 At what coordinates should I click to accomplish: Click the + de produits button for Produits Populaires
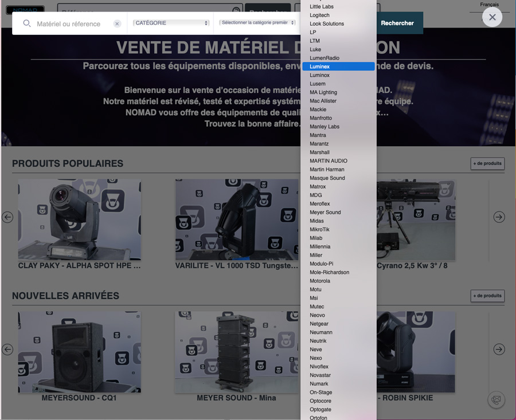[x=487, y=163]
